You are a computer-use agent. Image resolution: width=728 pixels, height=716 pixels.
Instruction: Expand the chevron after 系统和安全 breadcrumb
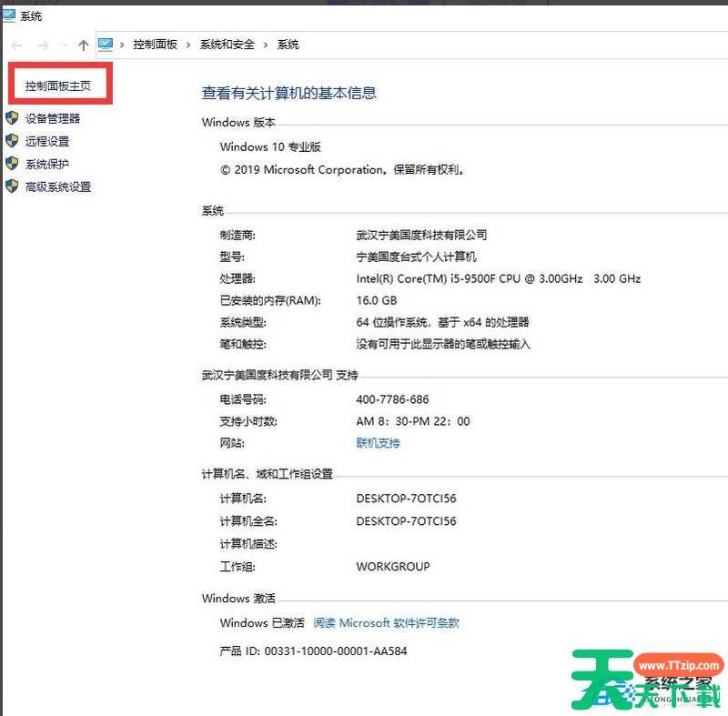click(x=267, y=45)
